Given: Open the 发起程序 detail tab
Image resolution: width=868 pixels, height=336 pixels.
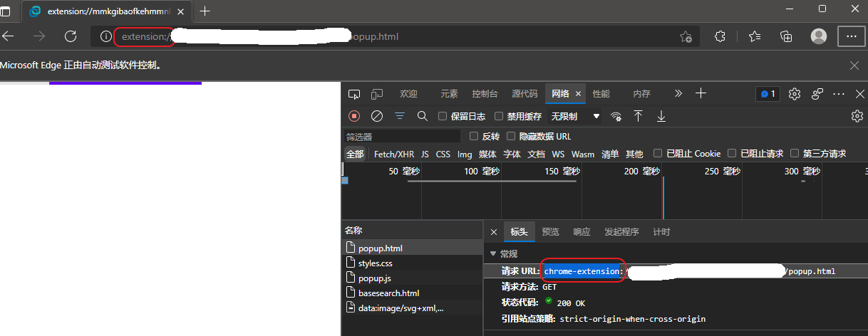Looking at the screenshot, I should coord(621,232).
